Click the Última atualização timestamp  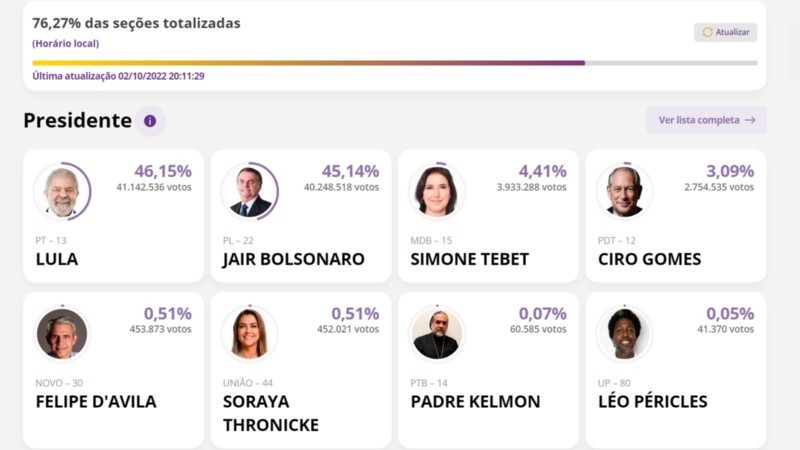point(118,76)
